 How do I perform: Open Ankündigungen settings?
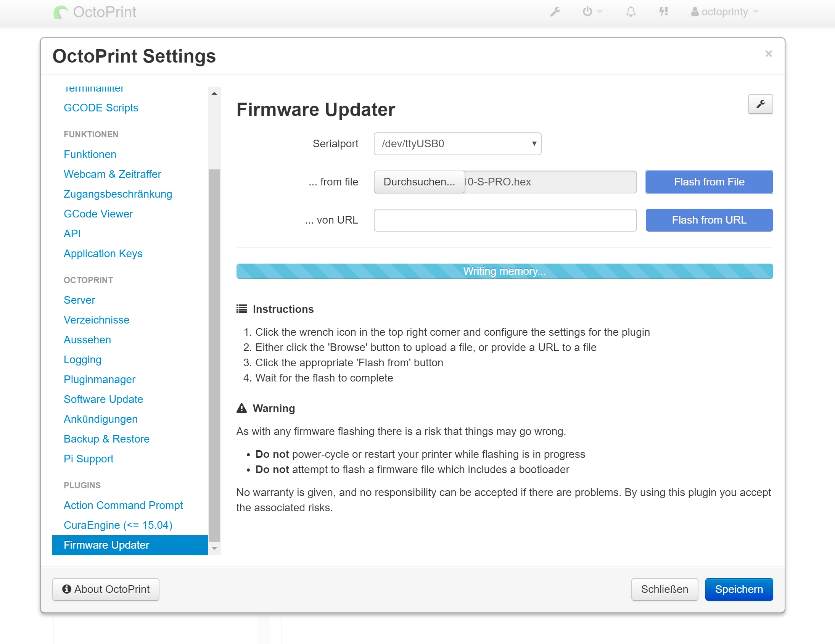[101, 420]
